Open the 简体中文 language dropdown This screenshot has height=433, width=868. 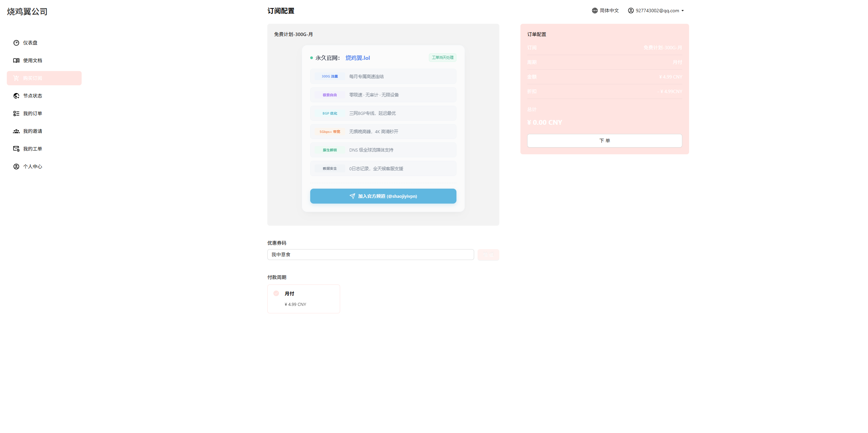605,11
